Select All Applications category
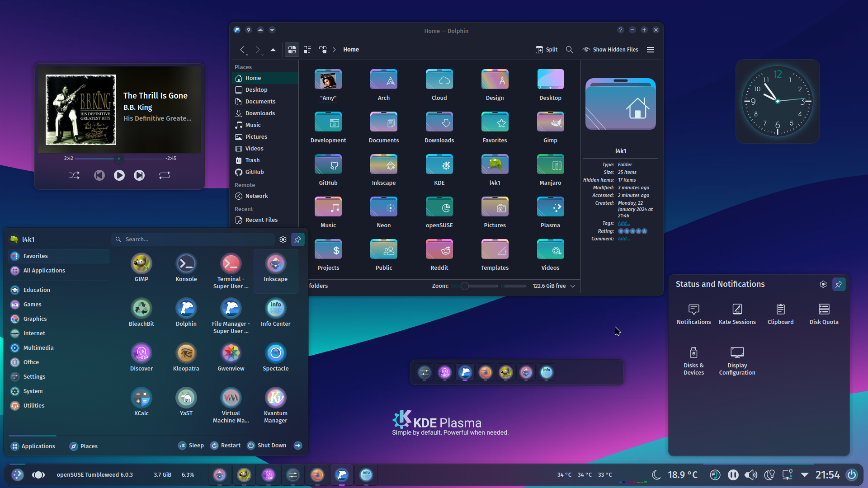 59,271
